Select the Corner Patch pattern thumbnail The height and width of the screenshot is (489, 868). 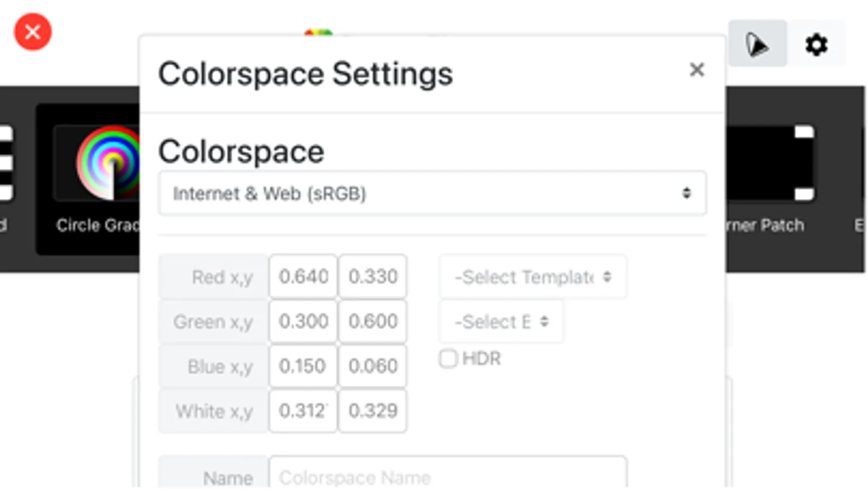(770, 163)
